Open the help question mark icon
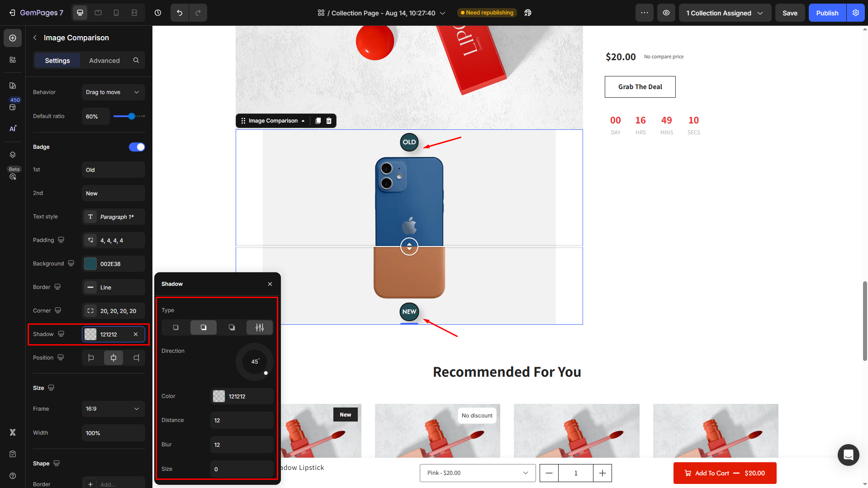The height and width of the screenshot is (488, 868). pyautogui.click(x=13, y=476)
